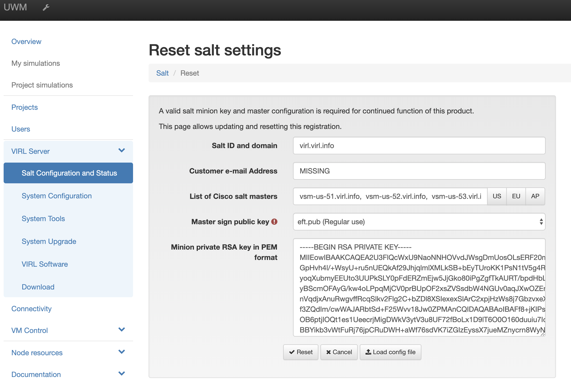This screenshot has height=392, width=571.
Task: Go to Salt breadcrumb link
Action: click(x=162, y=73)
